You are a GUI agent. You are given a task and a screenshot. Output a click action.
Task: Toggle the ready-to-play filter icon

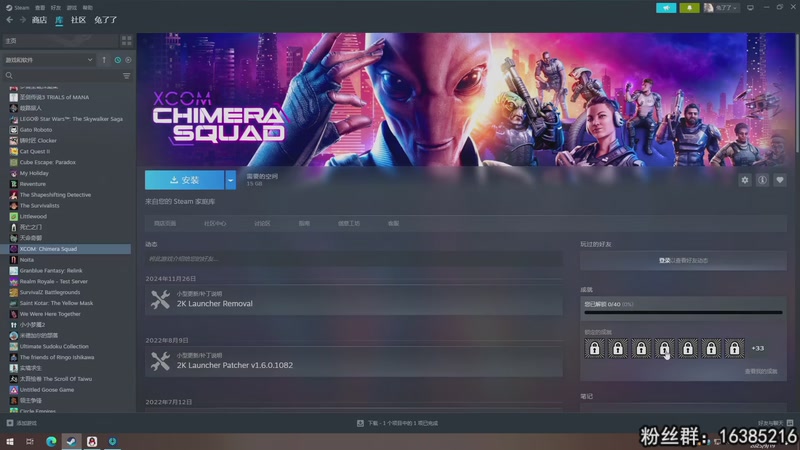pos(128,60)
